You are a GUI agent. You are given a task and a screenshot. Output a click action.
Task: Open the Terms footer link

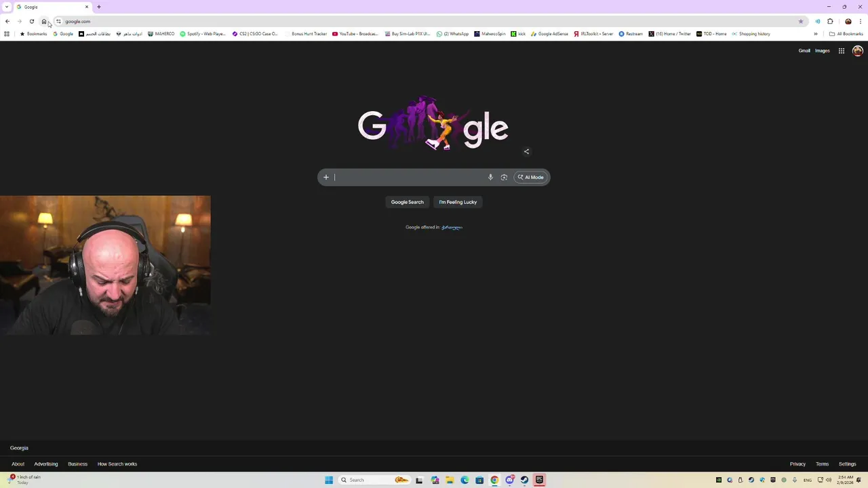(823, 464)
